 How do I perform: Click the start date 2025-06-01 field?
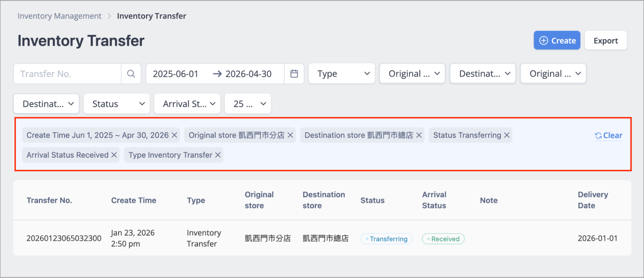[176, 74]
